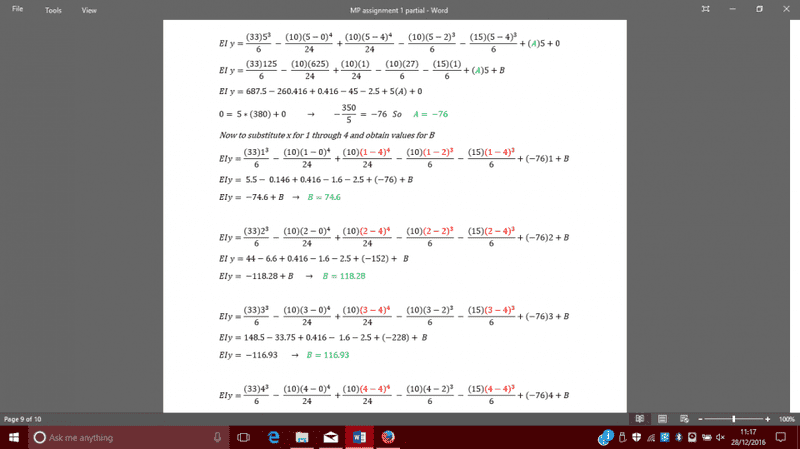Open the Tools menu
Screen dimensions: 800x449
coord(53,10)
